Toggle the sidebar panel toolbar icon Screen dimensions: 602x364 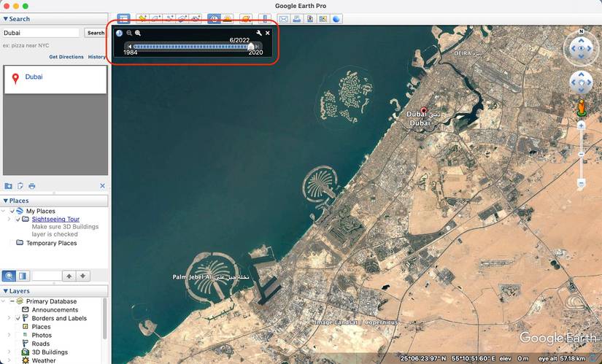[x=124, y=18]
